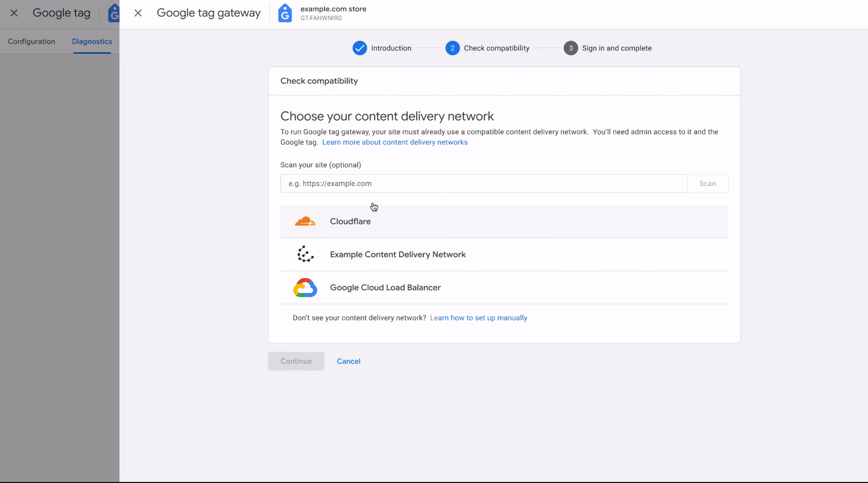Click the Google tag icon beside example.com store
The width and height of the screenshot is (868, 483).
click(285, 13)
